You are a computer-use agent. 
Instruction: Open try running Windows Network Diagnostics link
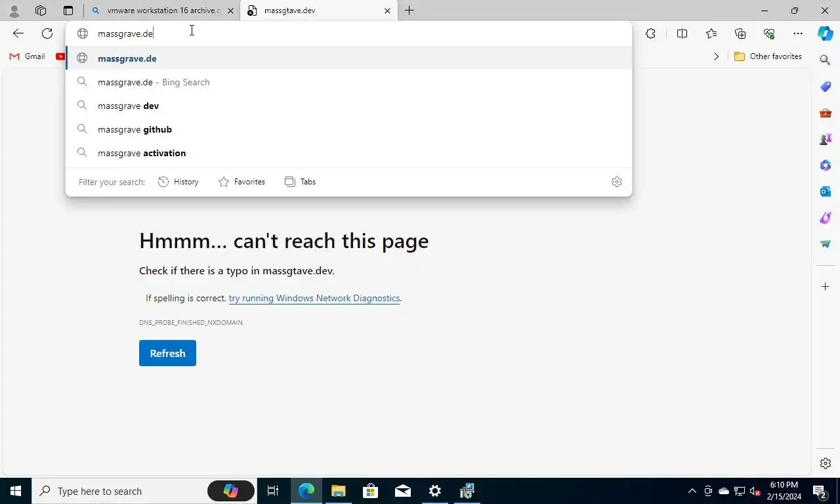314,298
